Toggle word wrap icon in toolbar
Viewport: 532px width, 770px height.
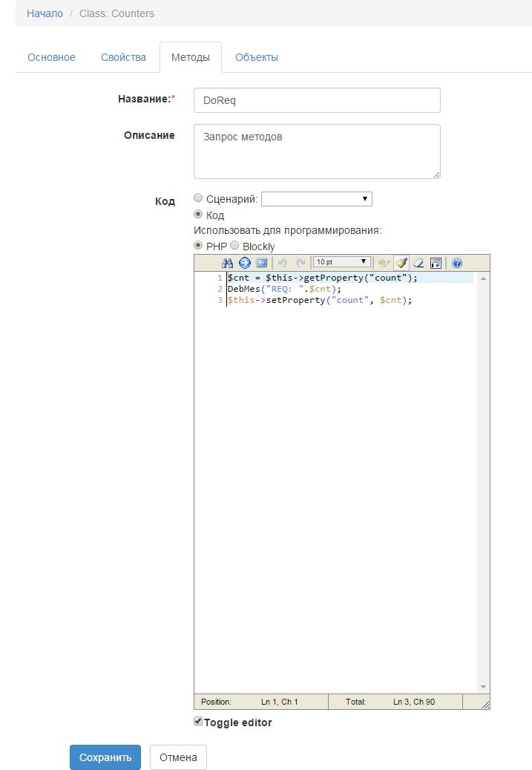[436, 263]
